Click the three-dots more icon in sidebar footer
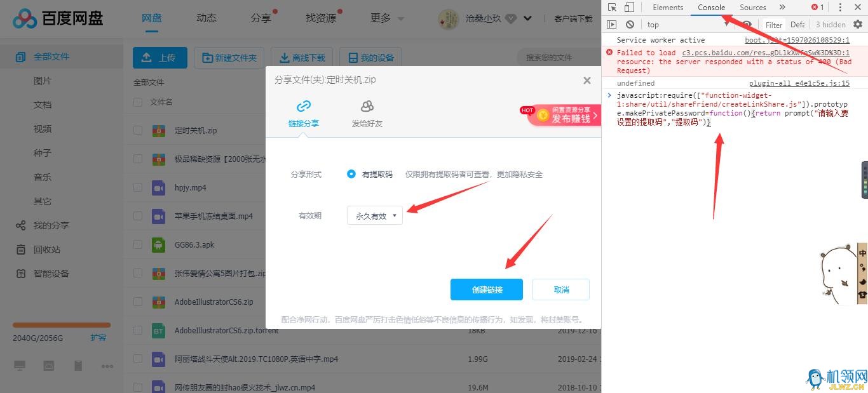 107,366
